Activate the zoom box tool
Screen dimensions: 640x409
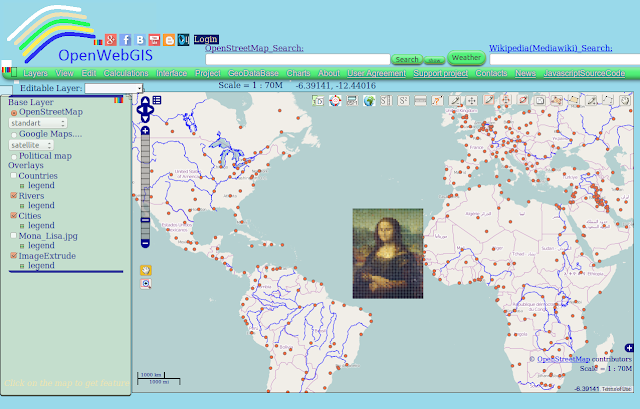(146, 284)
